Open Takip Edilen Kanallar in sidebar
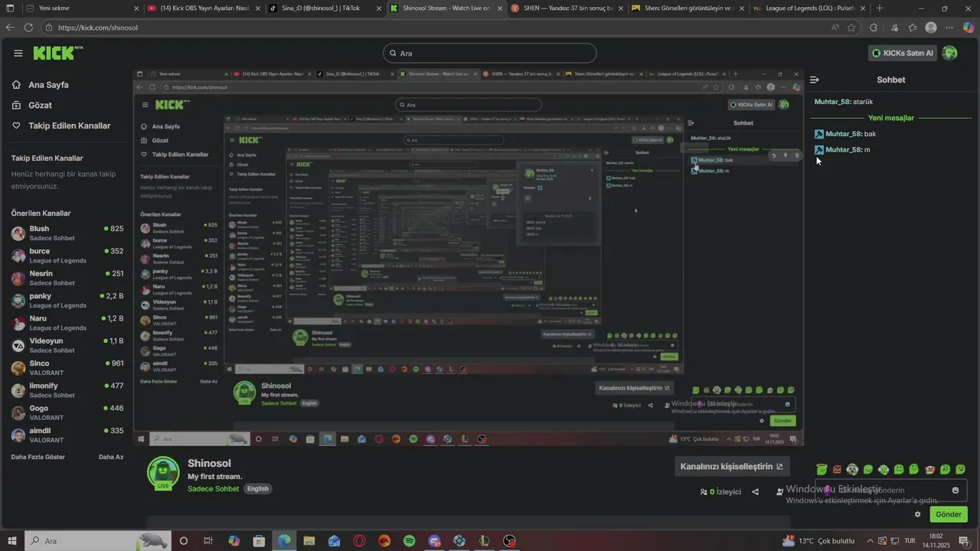This screenshot has height=551, width=980. coord(69,126)
